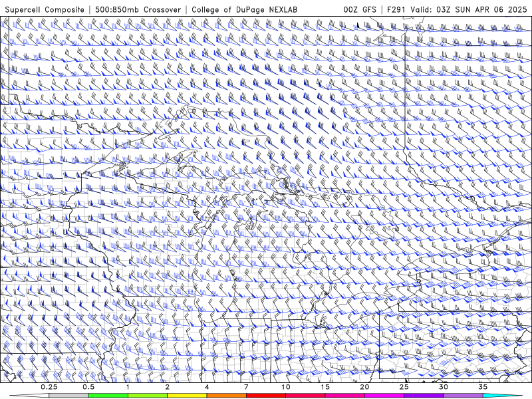This screenshot has height=399, width=532.
Task: Click the "00Z GFS" model run label
Action: tap(360, 10)
